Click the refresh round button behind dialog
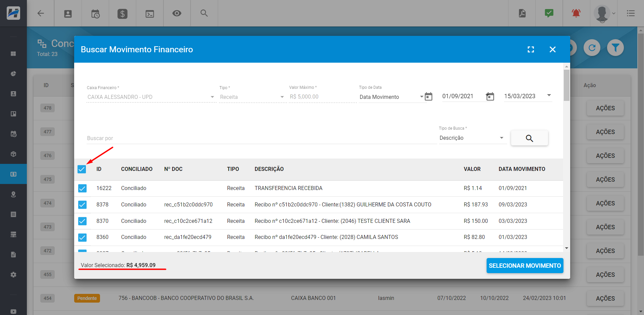The image size is (644, 315). (x=592, y=48)
